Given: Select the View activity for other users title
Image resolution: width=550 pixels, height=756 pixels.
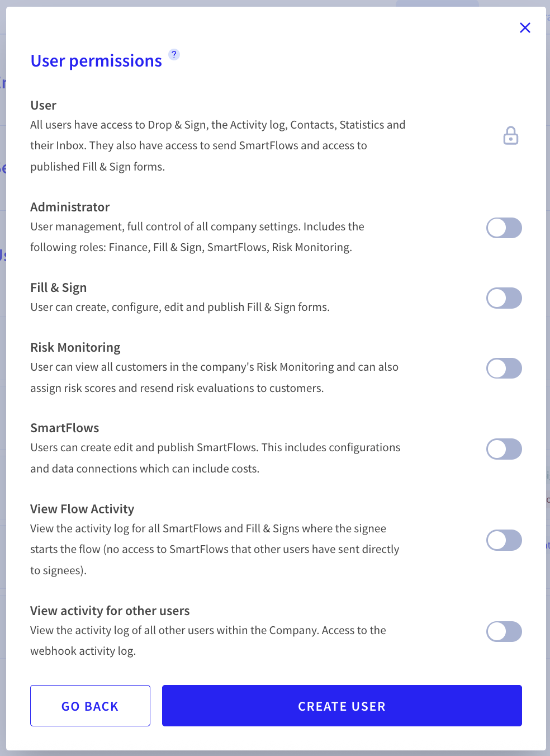Looking at the screenshot, I should 110,611.
